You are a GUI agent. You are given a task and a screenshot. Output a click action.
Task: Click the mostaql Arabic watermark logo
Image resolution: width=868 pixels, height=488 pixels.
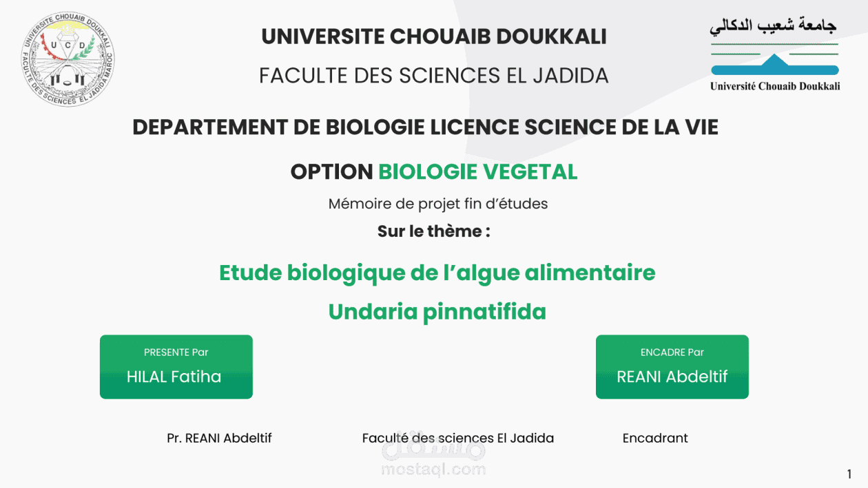433,448
